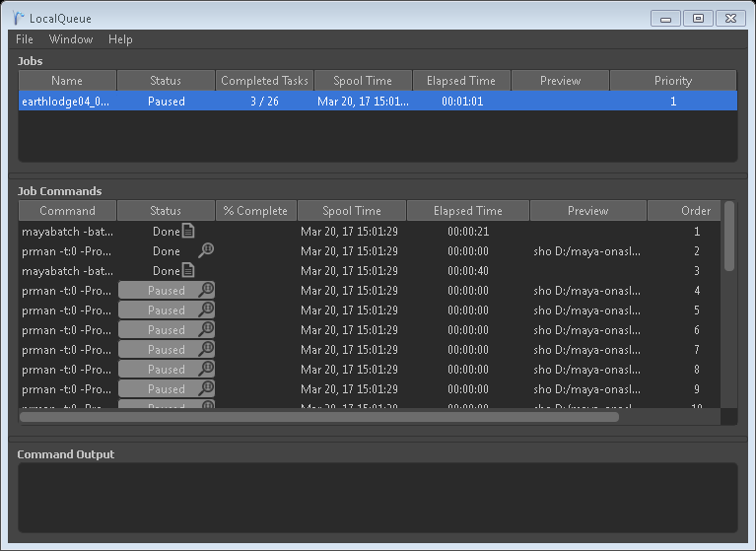Click the Job Commands horizontal scrollbar

coord(318,417)
